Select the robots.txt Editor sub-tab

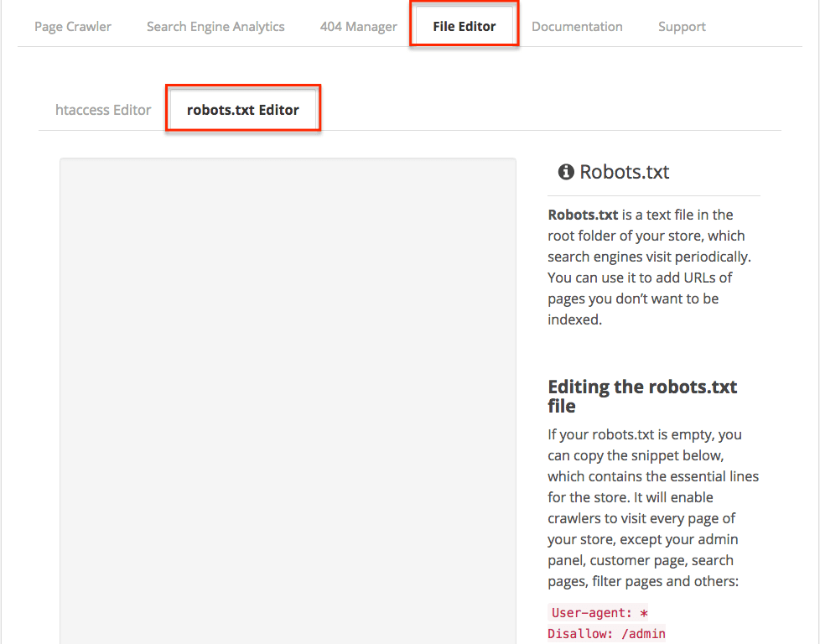[x=242, y=110]
